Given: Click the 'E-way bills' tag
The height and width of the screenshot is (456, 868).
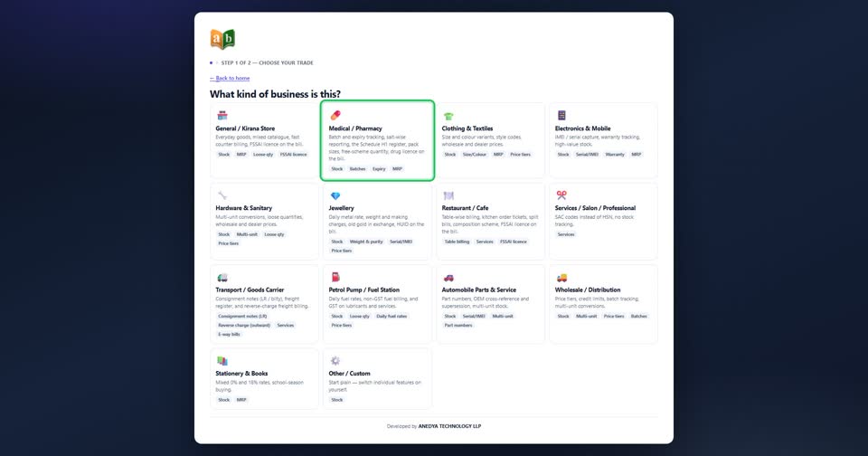Looking at the screenshot, I should click(229, 335).
